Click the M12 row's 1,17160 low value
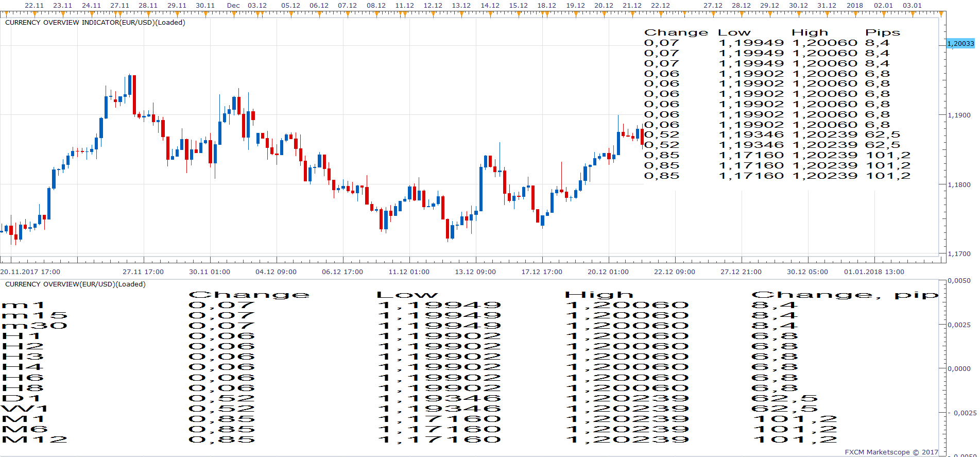This screenshot has width=980, height=457. pos(439,439)
